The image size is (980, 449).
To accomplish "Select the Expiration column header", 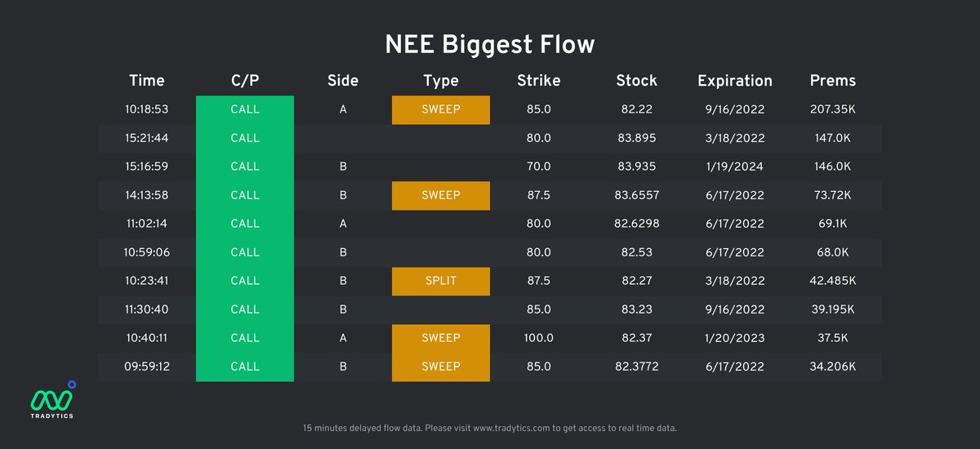I will [735, 81].
